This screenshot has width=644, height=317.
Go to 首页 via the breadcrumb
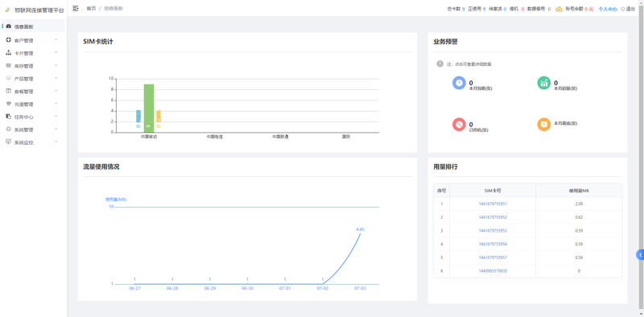(x=91, y=8)
